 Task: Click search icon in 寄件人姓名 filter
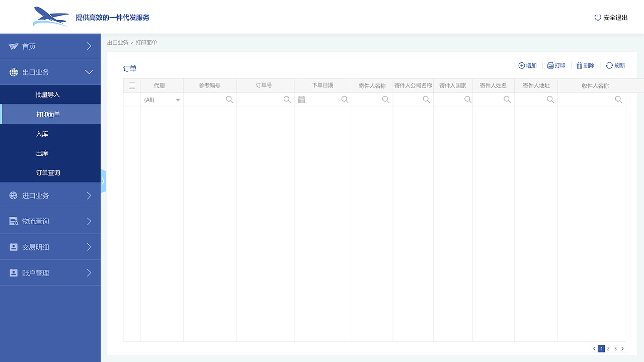click(507, 100)
